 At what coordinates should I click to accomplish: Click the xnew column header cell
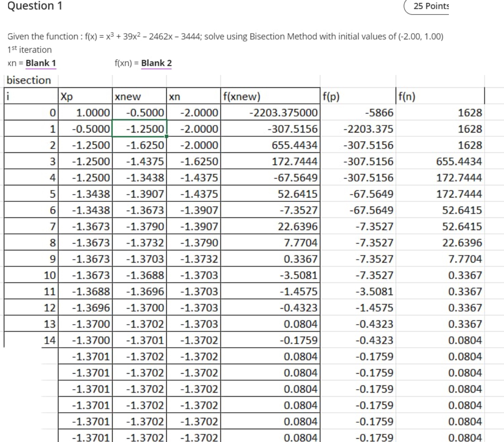click(139, 96)
